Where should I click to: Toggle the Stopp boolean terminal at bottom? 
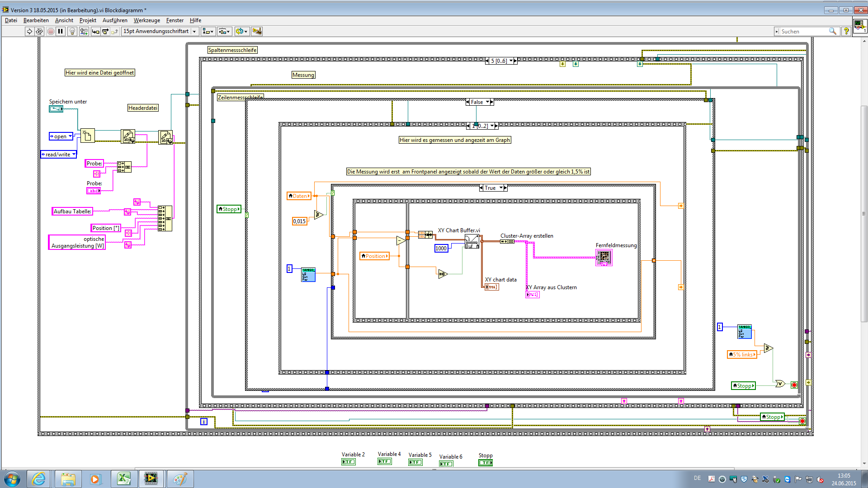(x=485, y=463)
